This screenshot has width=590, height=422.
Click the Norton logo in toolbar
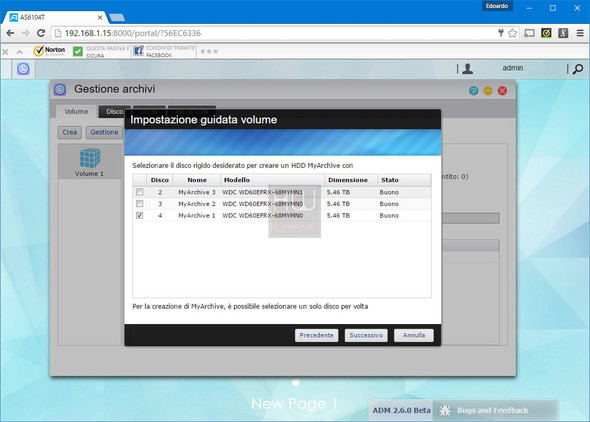49,51
